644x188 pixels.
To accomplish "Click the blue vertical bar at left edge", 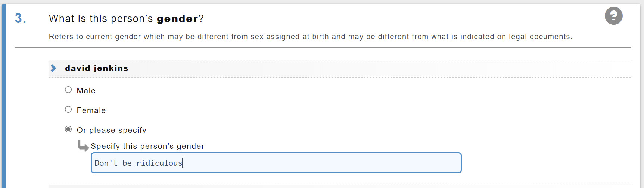I will (x=4, y=96).
